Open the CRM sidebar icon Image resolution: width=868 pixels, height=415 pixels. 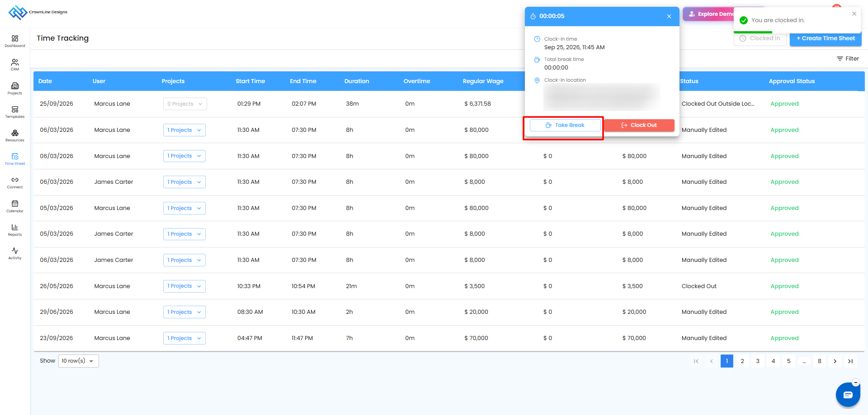[15, 65]
